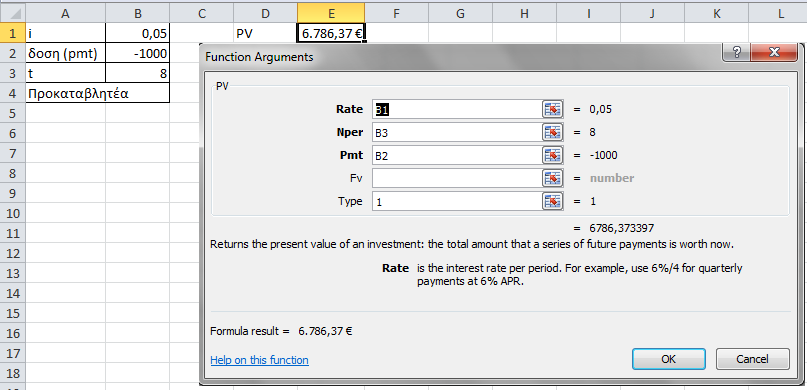The height and width of the screenshot is (390, 807).
Task: Select row 7 header
Action: (x=13, y=153)
